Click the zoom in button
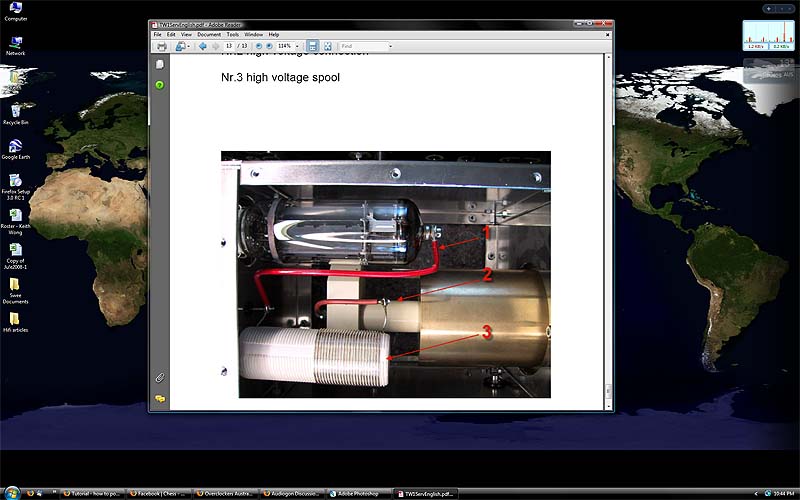The height and width of the screenshot is (500, 800). (269, 46)
